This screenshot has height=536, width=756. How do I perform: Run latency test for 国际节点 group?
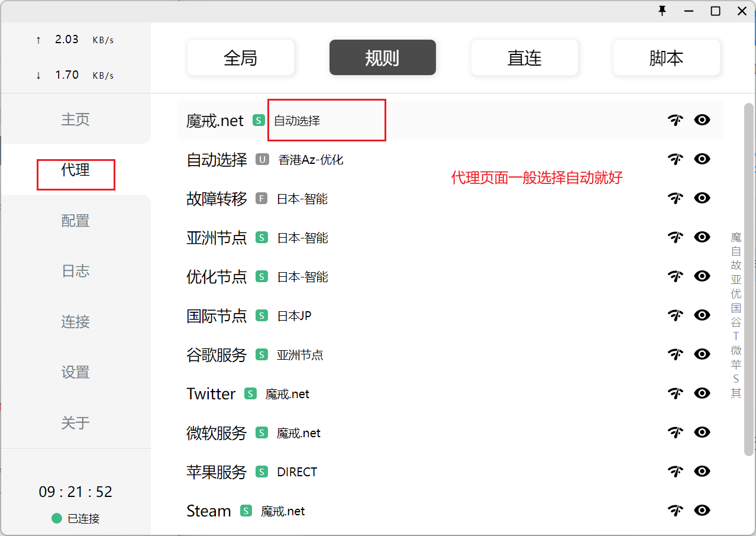(x=675, y=315)
